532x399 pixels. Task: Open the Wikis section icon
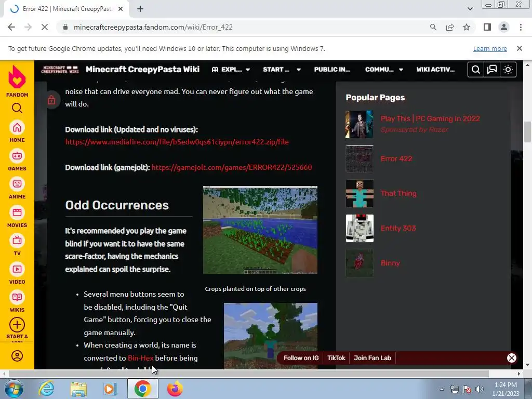pos(17,298)
